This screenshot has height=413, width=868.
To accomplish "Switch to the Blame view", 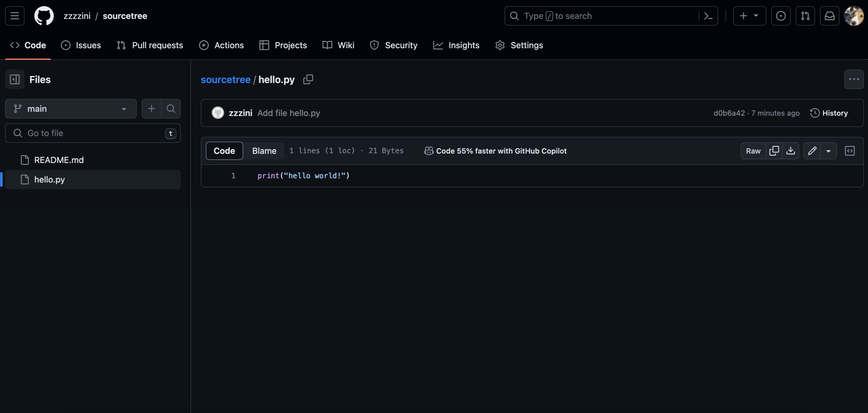I will (x=264, y=151).
